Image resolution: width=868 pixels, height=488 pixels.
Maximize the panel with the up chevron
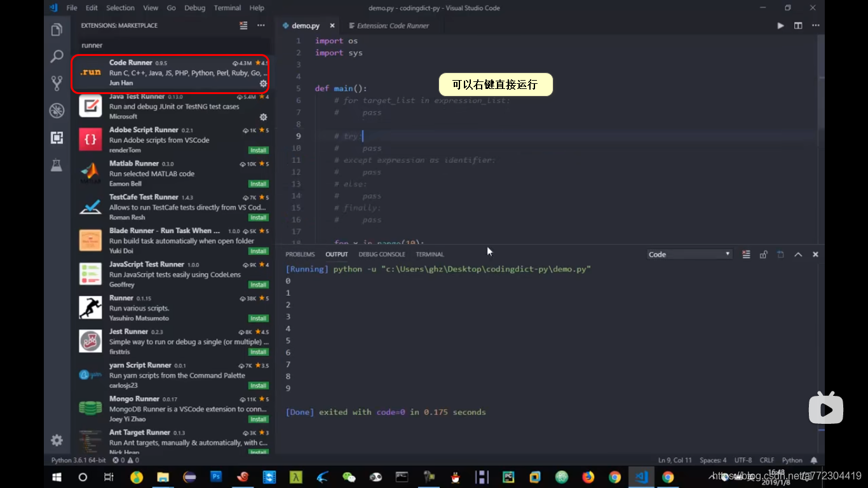798,254
